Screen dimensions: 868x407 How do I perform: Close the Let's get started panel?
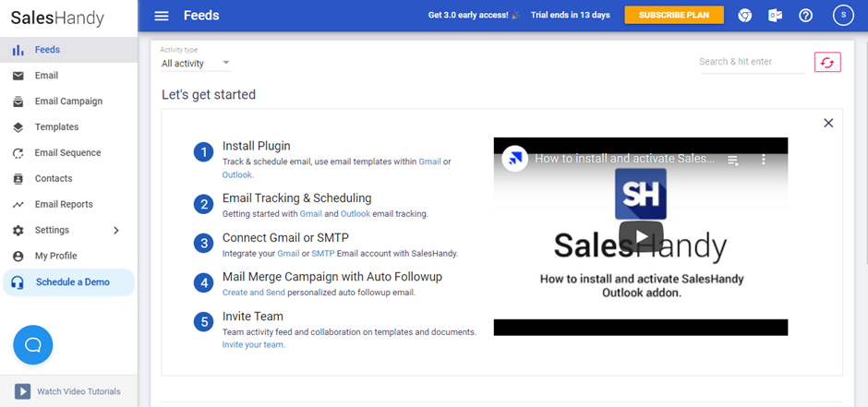click(828, 123)
